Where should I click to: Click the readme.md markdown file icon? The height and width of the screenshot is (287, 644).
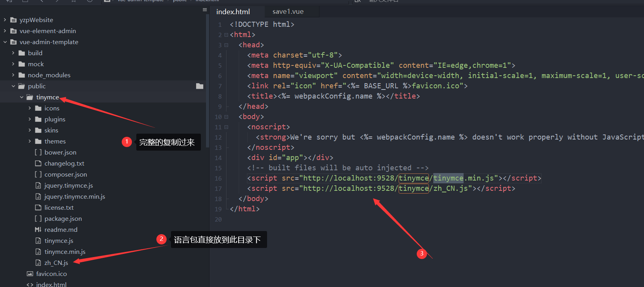pos(38,229)
